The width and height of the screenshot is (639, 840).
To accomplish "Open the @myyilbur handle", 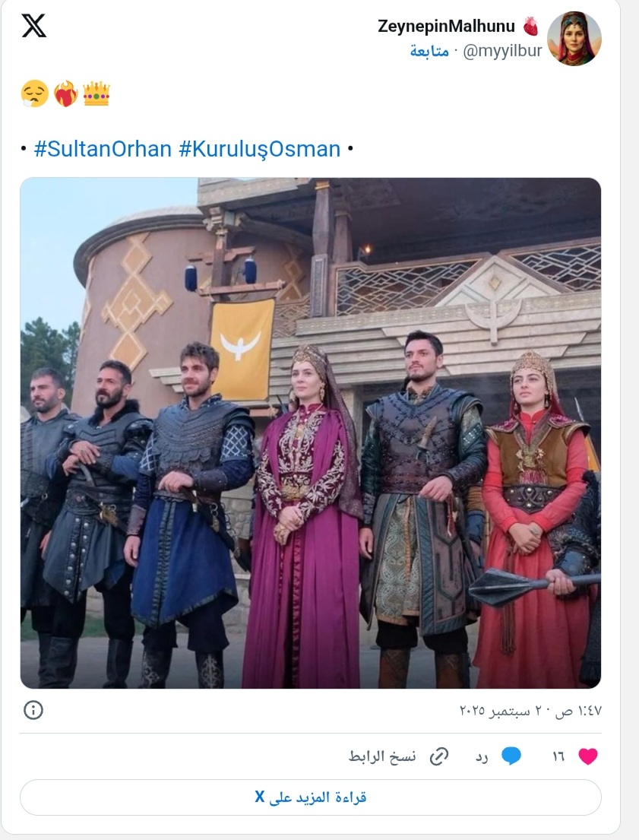I will pyautogui.click(x=502, y=51).
